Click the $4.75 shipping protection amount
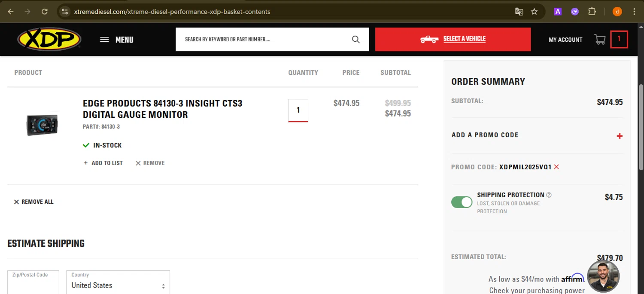The height and width of the screenshot is (294, 644). point(614,197)
